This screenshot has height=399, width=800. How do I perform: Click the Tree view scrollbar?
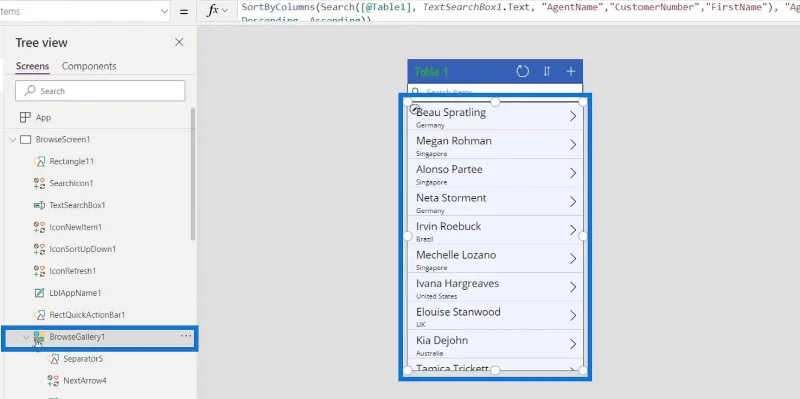coord(193,173)
